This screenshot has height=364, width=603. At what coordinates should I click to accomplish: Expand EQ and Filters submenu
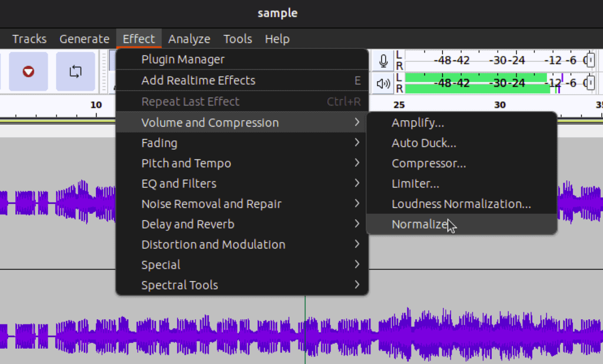[x=242, y=184]
